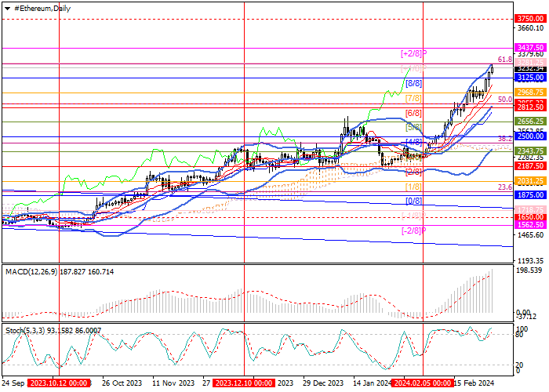Click the 24 Sep date label
The width and height of the screenshot is (549, 392).
pyautogui.click(x=13, y=383)
